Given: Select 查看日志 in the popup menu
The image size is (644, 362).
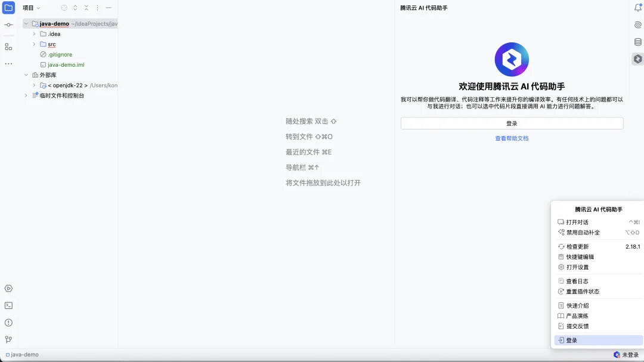Looking at the screenshot, I should [x=599, y=281].
